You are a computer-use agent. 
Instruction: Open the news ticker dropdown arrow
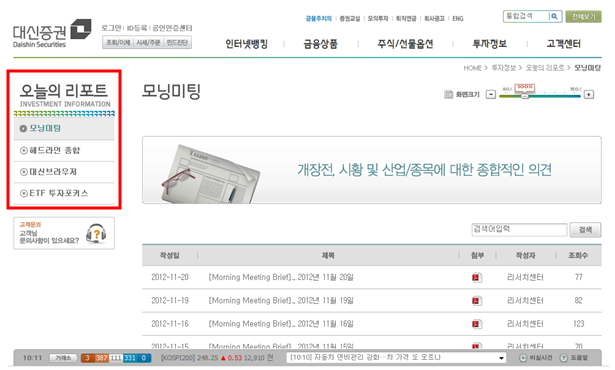[x=501, y=358]
